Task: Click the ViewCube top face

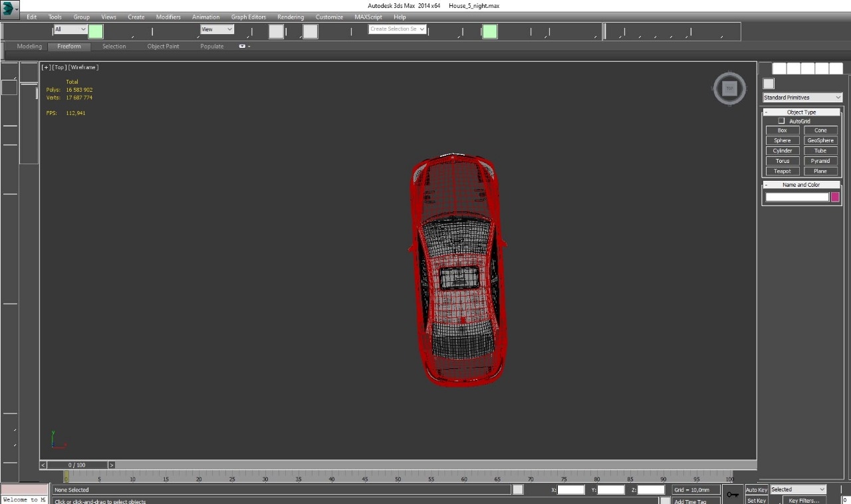Action: pos(729,88)
